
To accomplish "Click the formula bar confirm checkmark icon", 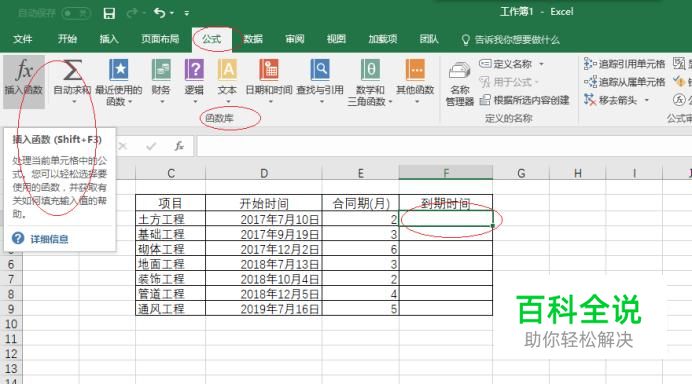I will tap(151, 146).
